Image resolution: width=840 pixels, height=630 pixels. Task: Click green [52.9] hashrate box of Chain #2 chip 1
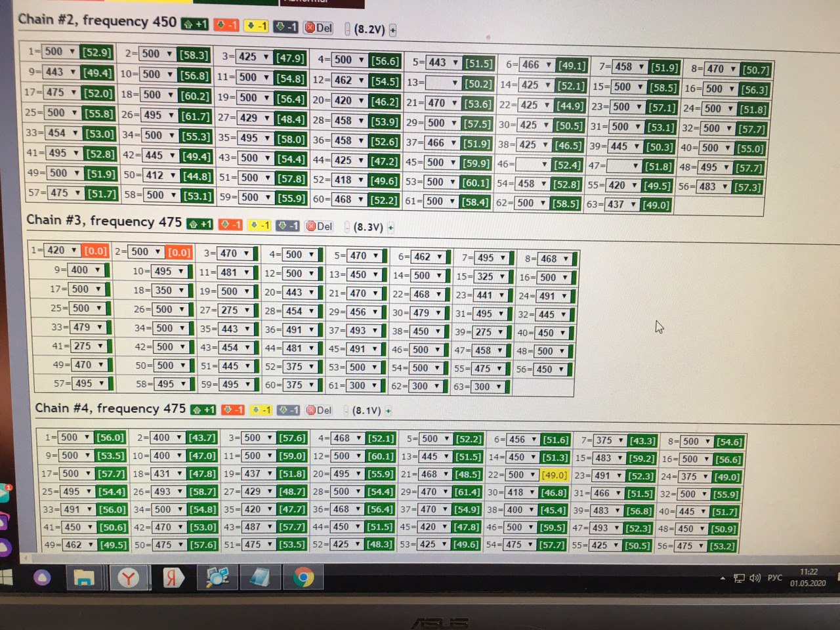click(x=96, y=52)
